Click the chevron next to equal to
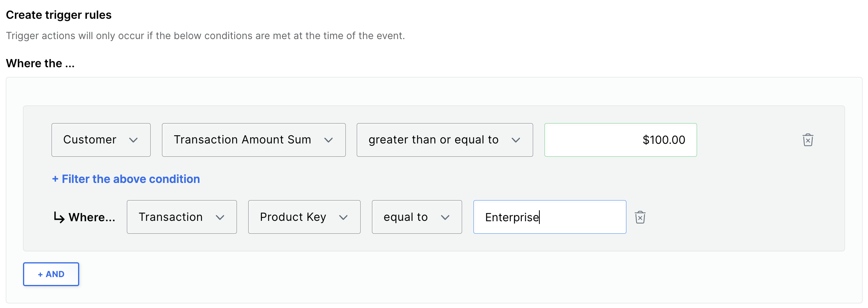This screenshot has width=868, height=308. (x=445, y=217)
